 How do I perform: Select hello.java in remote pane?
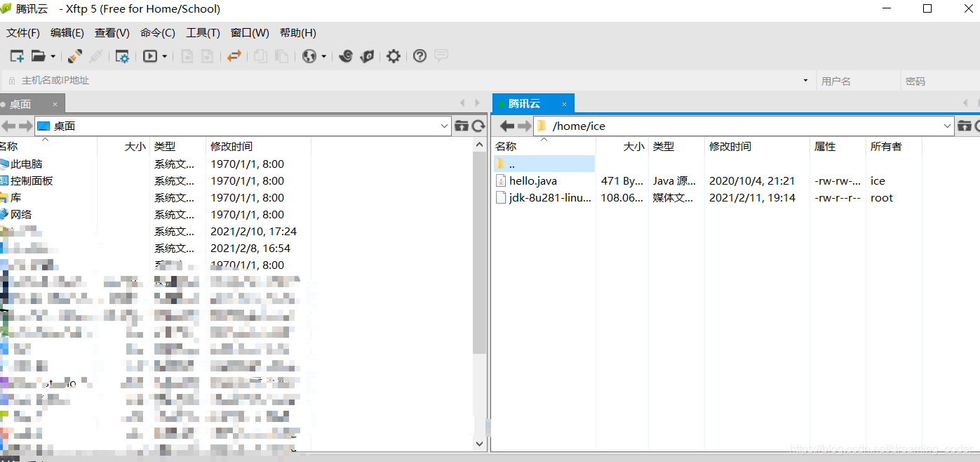[x=533, y=180]
